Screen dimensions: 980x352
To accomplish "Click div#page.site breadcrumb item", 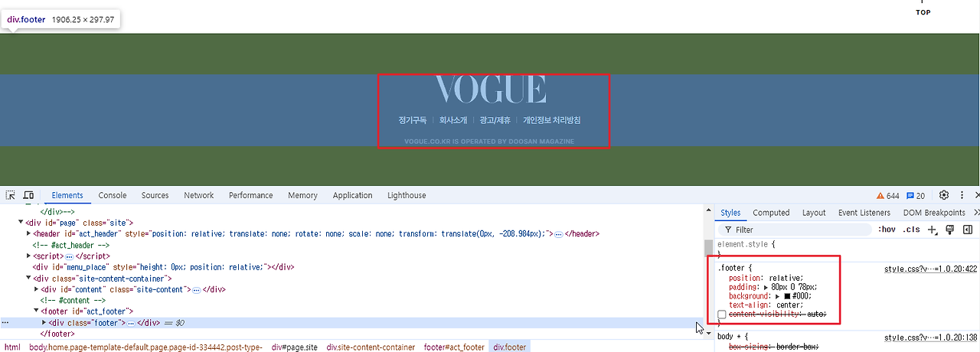I will pyautogui.click(x=294, y=347).
